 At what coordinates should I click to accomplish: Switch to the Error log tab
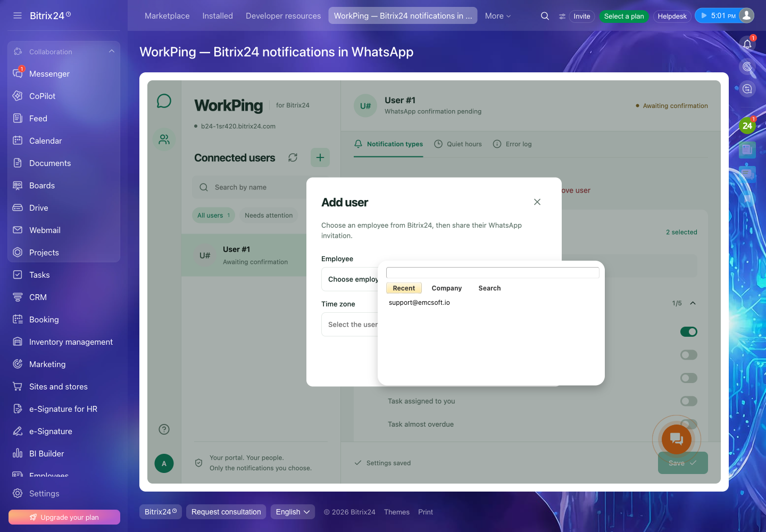pyautogui.click(x=512, y=144)
